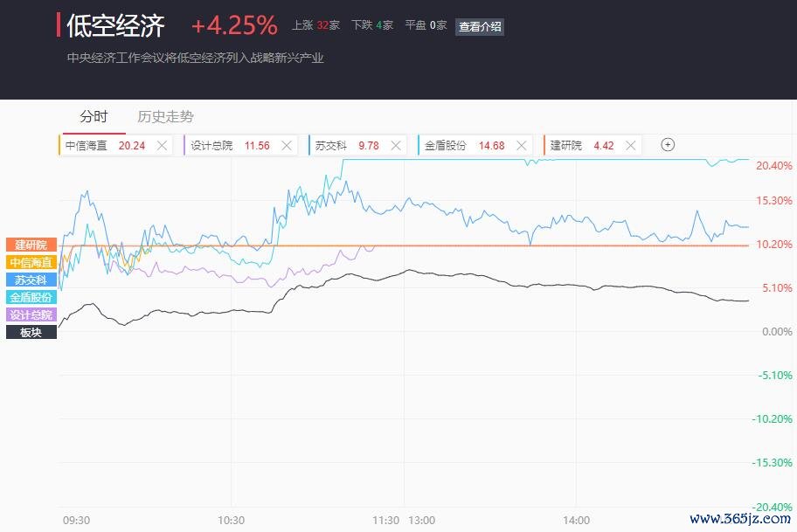The image size is (797, 532).
Task: Switch to the 历史走势 tab
Action: (166, 117)
